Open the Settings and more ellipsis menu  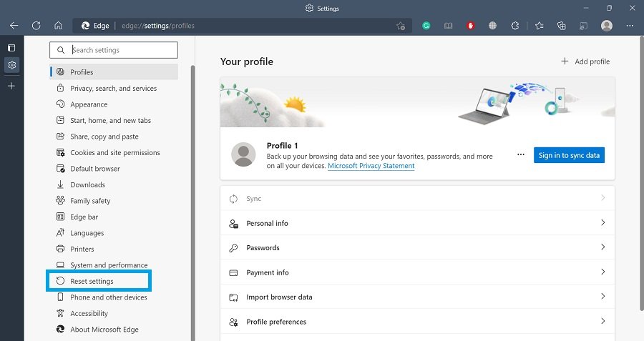tap(630, 26)
